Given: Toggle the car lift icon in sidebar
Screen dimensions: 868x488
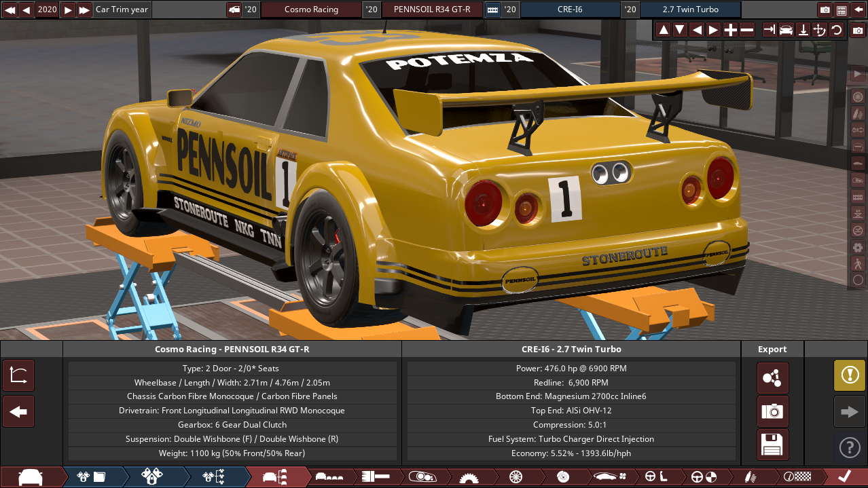Looking at the screenshot, I should pyautogui.click(x=858, y=214).
